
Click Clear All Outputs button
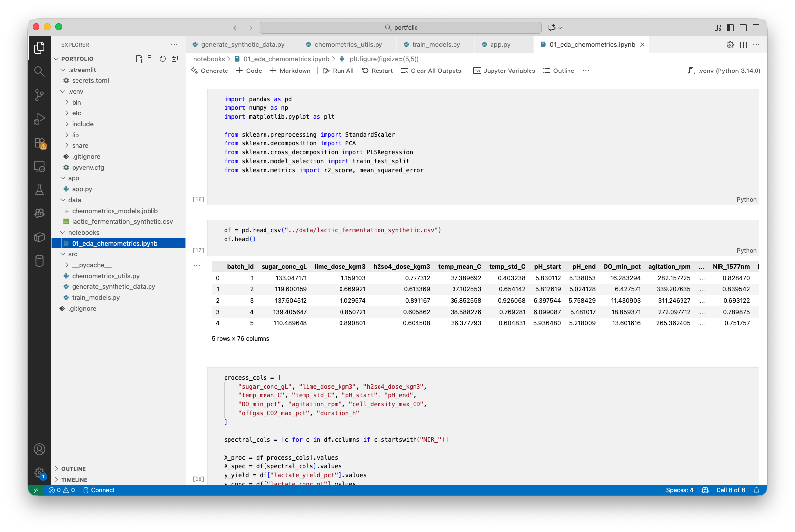[431, 71]
